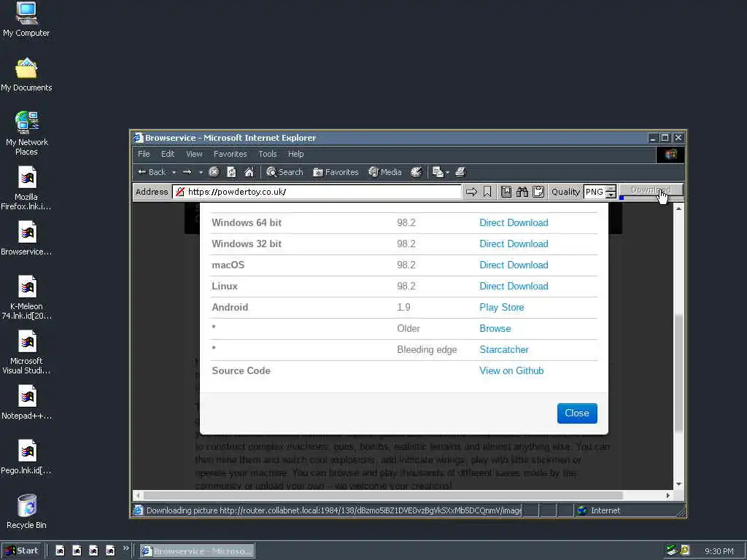Go to the home page via Home icon
747x560 pixels.
click(249, 172)
